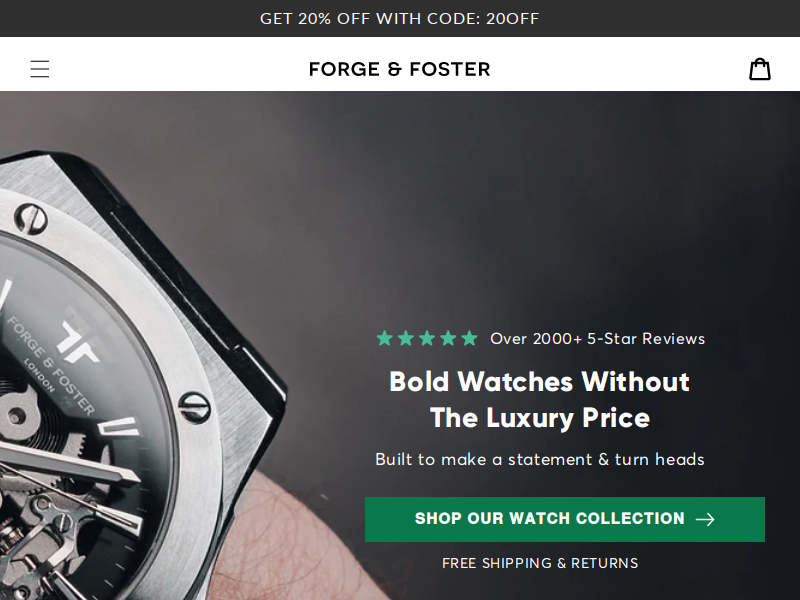The height and width of the screenshot is (600, 800).
Task: Click the brand emblem on the watch dial
Action: (x=78, y=342)
